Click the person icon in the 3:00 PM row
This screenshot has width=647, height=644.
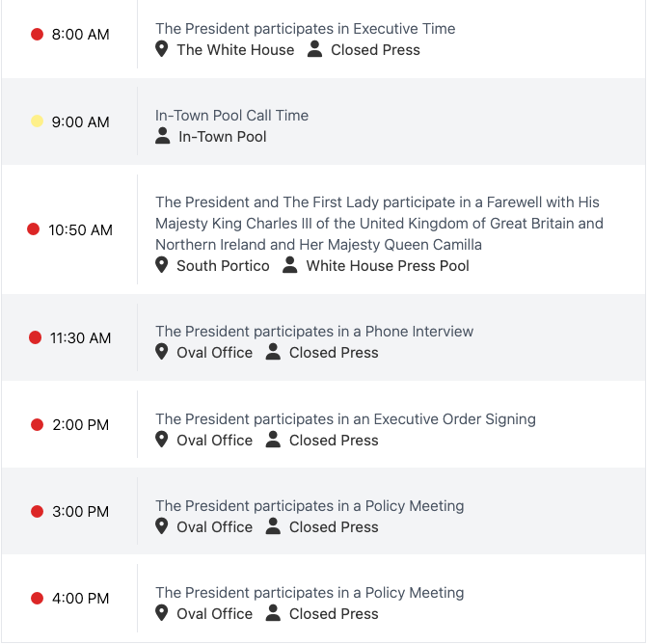pyautogui.click(x=273, y=526)
